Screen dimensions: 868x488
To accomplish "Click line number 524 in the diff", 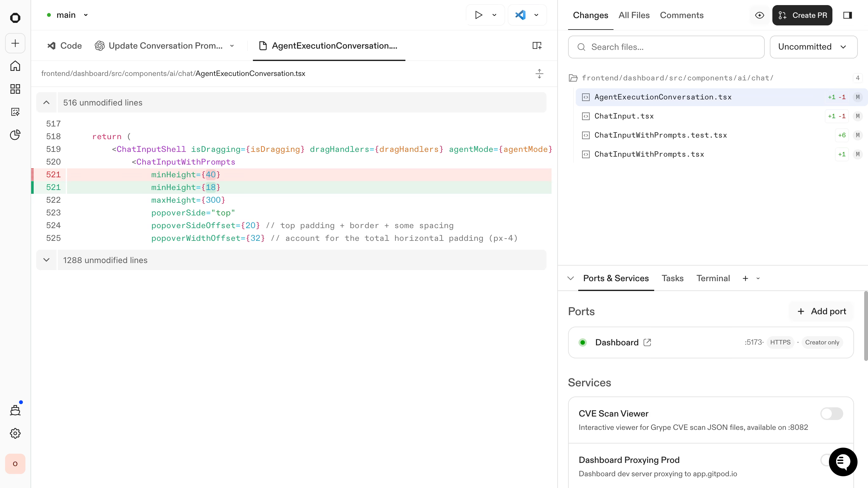I will 53,226.
